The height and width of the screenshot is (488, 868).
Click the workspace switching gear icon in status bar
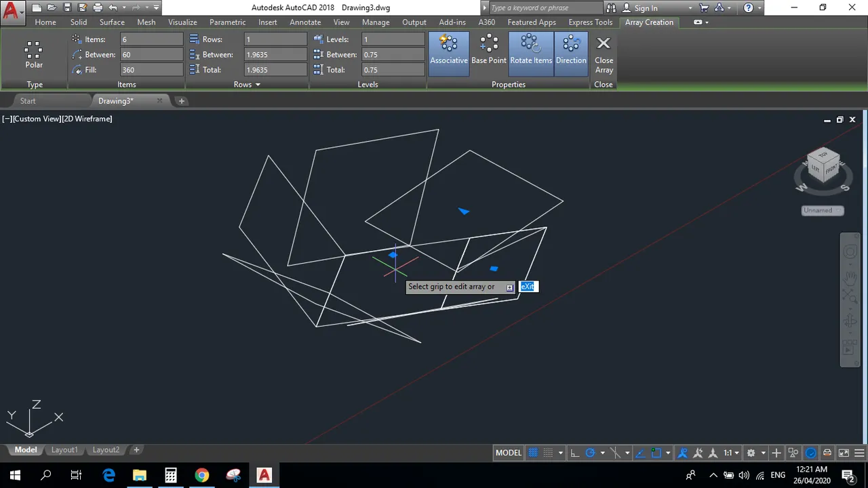(751, 453)
